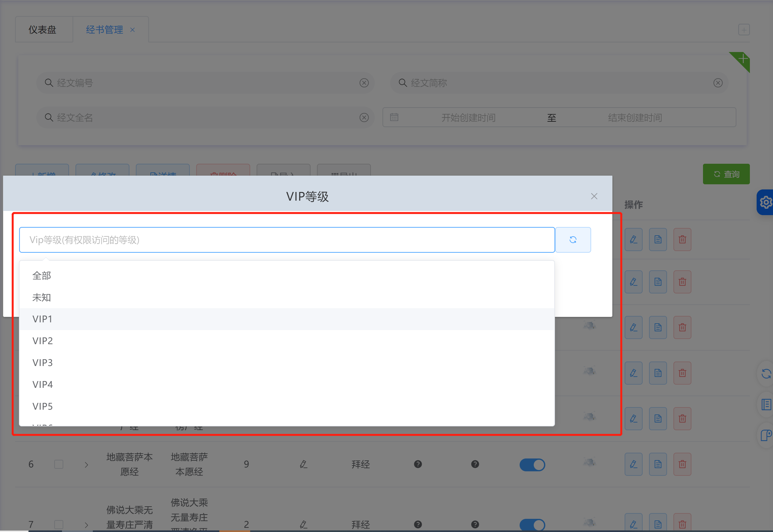
Task: Tick the checkbox for row 6
Action: click(59, 464)
